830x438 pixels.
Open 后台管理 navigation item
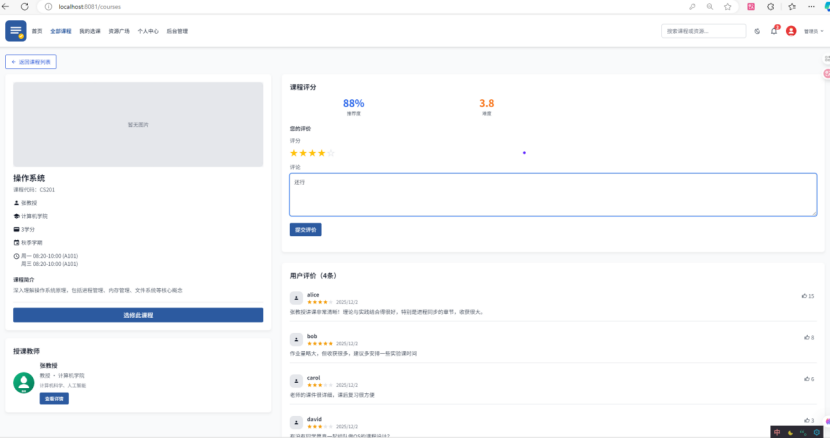(177, 31)
